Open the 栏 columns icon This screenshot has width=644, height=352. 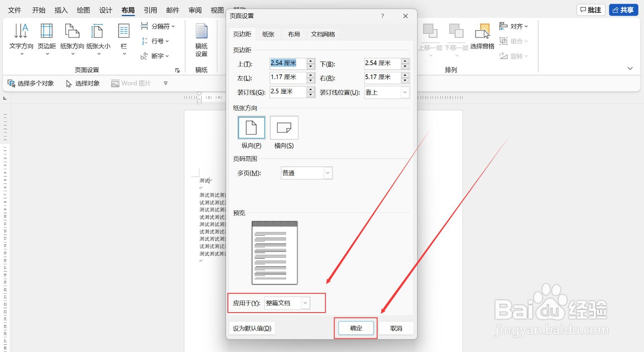point(124,39)
